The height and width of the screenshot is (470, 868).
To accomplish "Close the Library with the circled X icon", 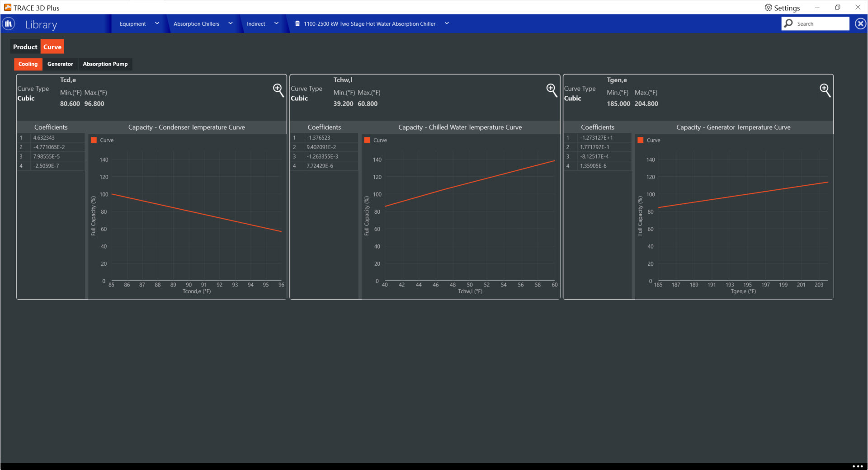I will pos(860,24).
